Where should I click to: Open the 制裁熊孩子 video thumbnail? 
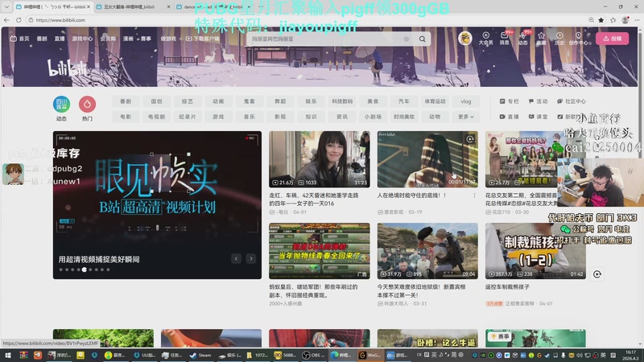click(x=535, y=251)
